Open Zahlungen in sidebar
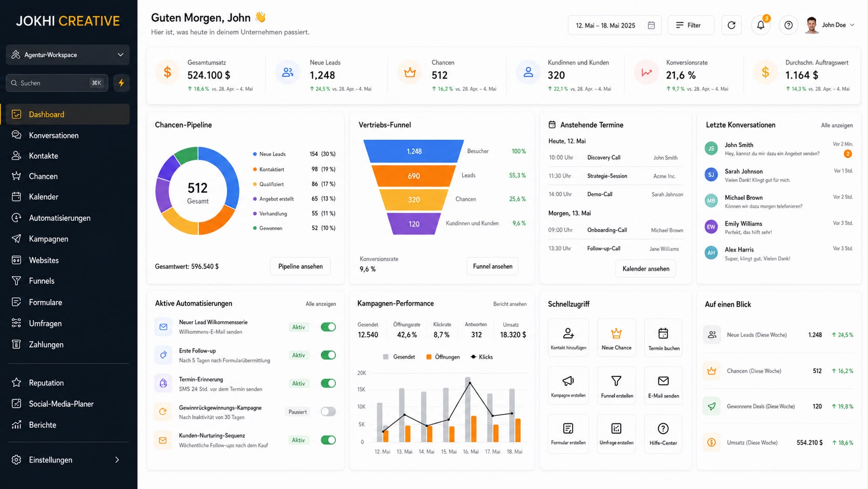868x489 pixels. click(67, 345)
